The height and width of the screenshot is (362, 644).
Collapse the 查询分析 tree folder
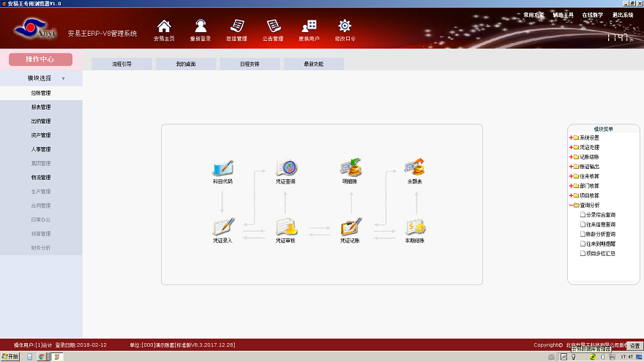571,205
